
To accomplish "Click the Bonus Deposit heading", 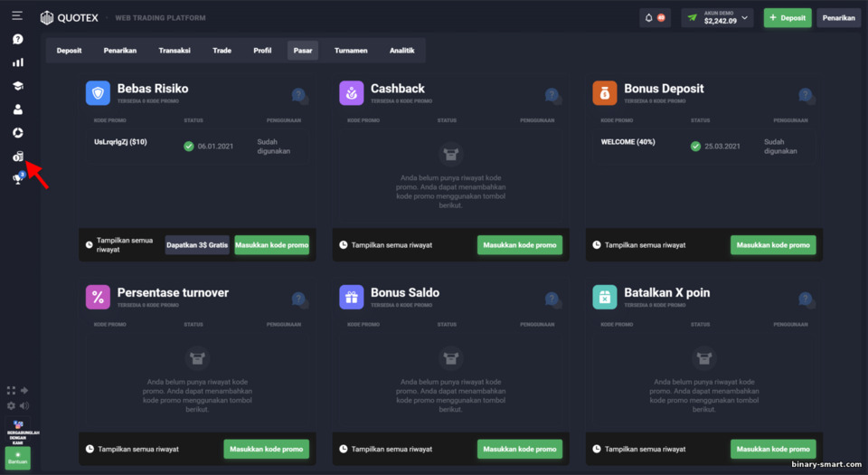I will click(x=664, y=89).
